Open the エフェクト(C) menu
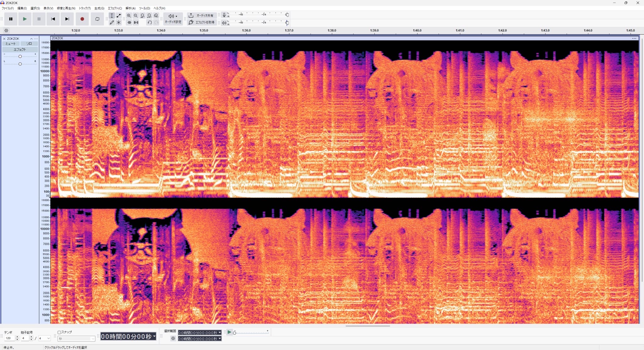The width and height of the screenshot is (644, 350). [x=115, y=8]
